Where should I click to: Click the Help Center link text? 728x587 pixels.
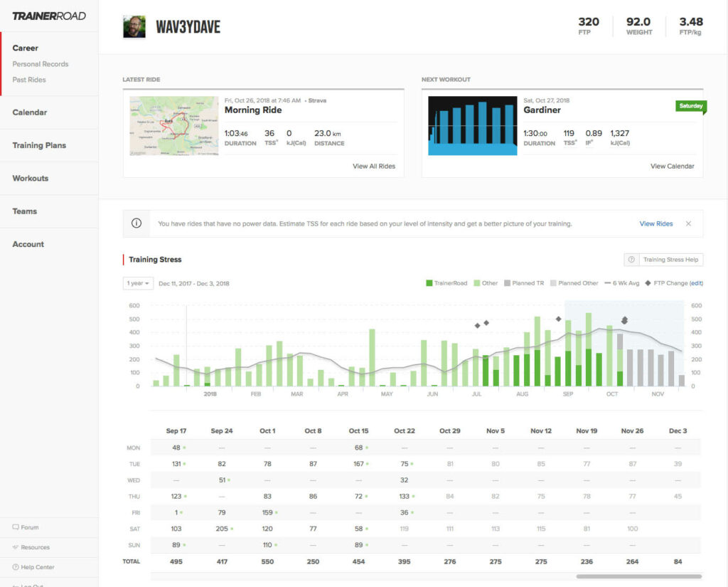[38, 567]
